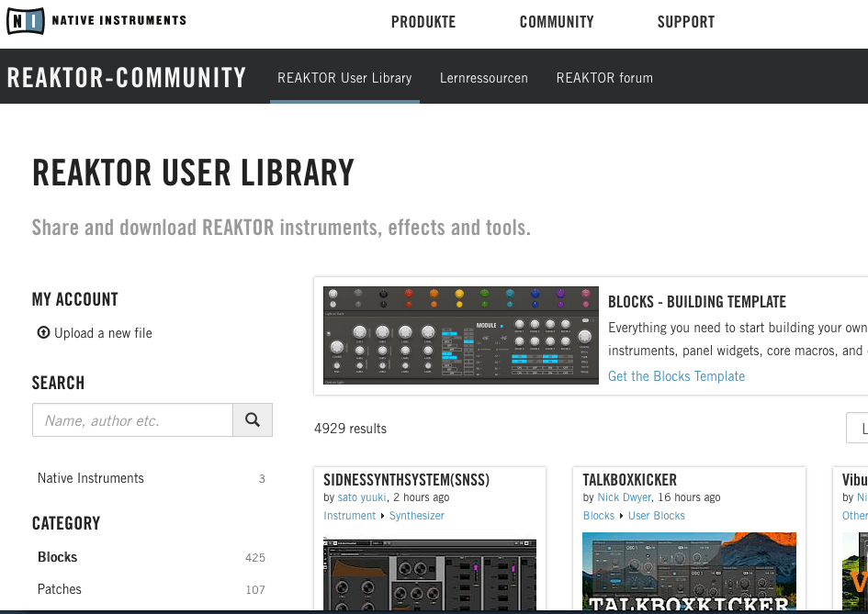Image resolution: width=868 pixels, height=614 pixels.
Task: Open the TALKBOXKICKER preview thumbnail
Action: [689, 573]
